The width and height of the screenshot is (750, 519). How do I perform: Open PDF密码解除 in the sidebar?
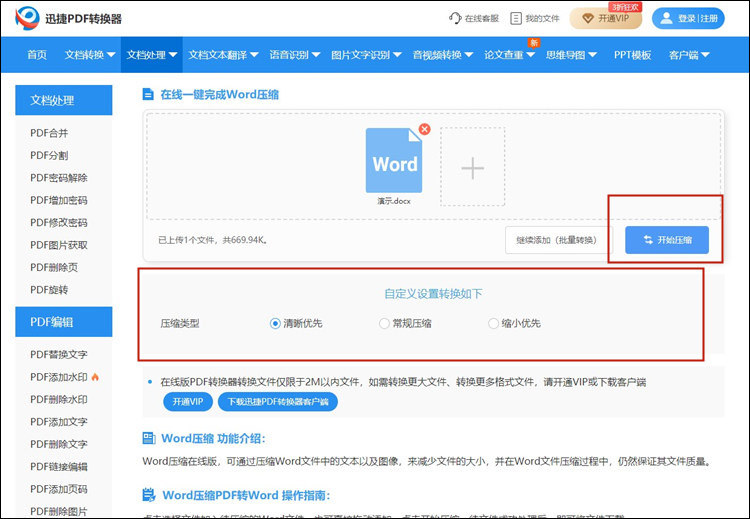[x=59, y=178]
